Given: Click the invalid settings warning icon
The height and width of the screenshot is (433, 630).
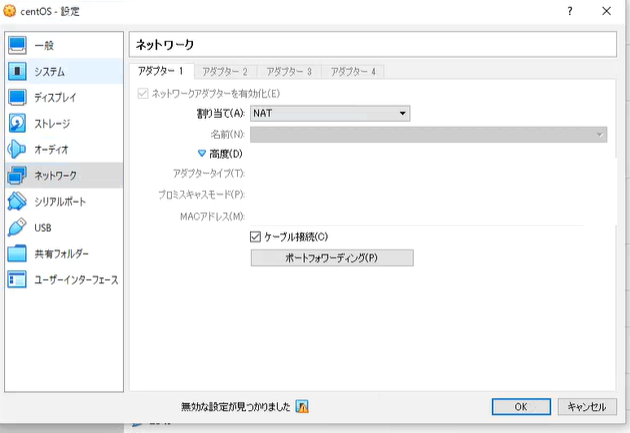Looking at the screenshot, I should (302, 407).
